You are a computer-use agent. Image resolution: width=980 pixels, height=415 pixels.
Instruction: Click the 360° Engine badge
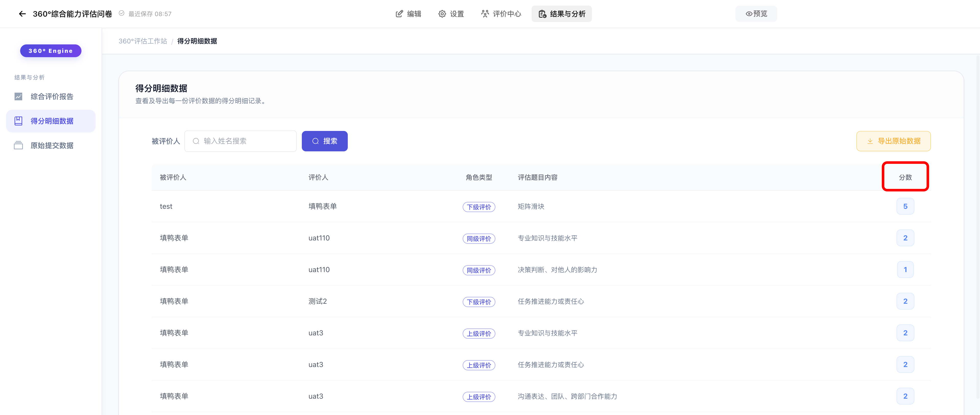click(x=51, y=51)
